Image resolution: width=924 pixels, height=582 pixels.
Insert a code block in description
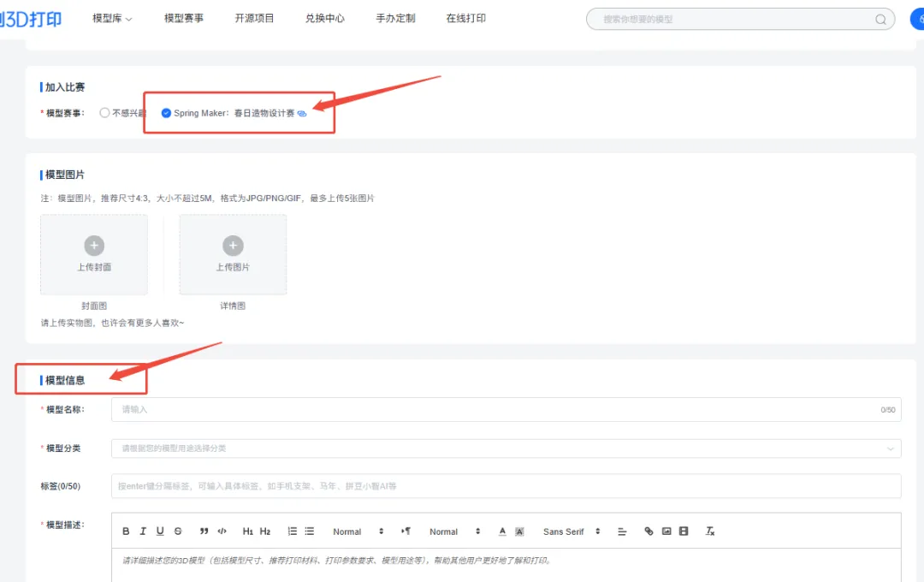(222, 532)
